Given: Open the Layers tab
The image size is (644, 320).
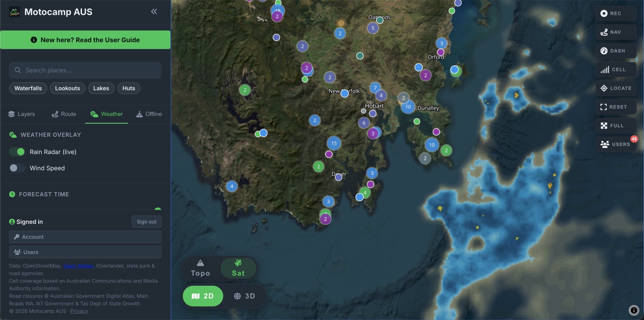Looking at the screenshot, I should point(21,114).
